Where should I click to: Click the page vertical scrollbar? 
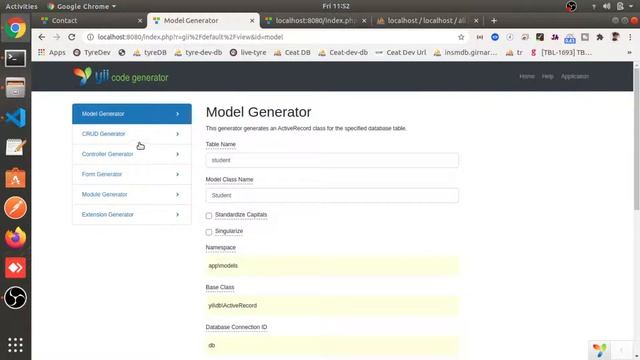point(636,139)
